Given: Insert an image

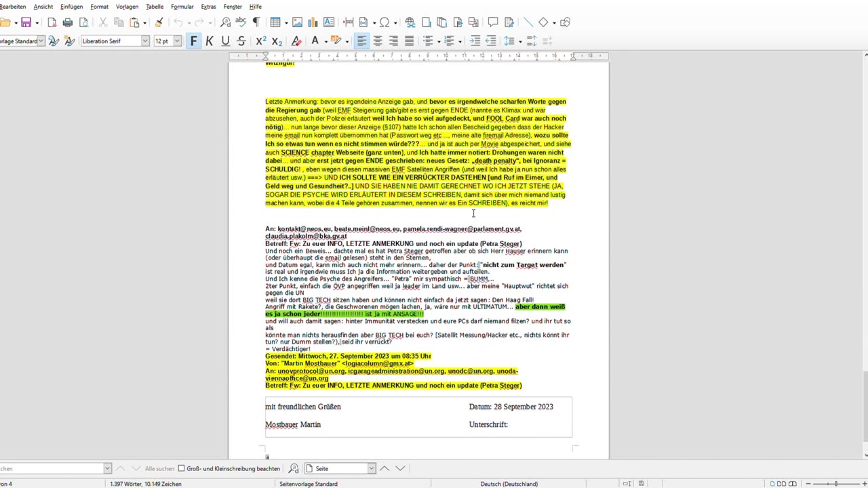Looking at the screenshot, I should click(297, 22).
